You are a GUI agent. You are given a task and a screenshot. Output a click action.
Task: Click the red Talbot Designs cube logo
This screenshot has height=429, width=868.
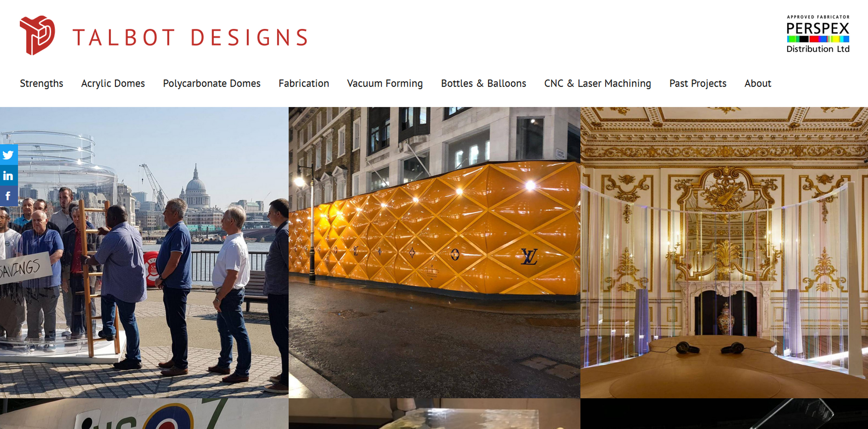coord(37,35)
